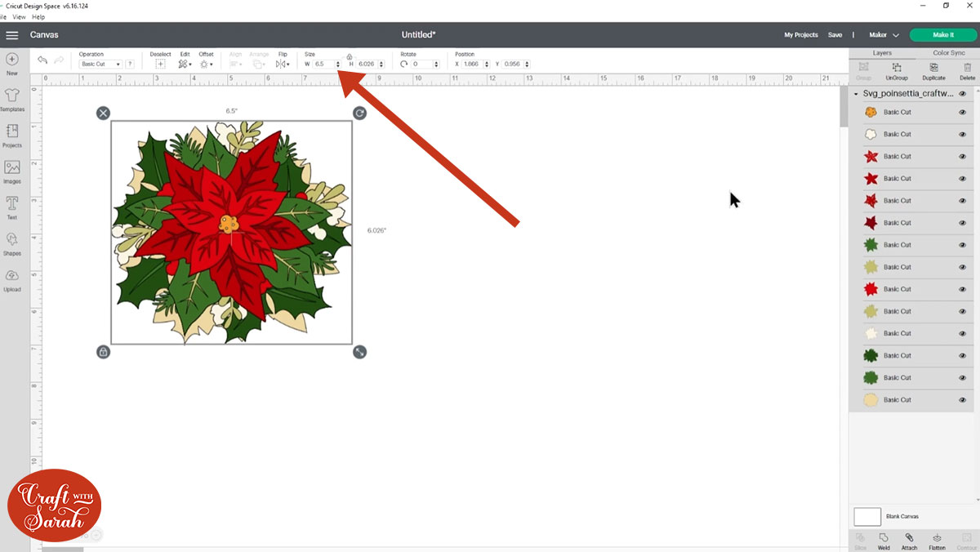
Task: Toggle visibility of the orange flower-center layer
Action: point(962,113)
